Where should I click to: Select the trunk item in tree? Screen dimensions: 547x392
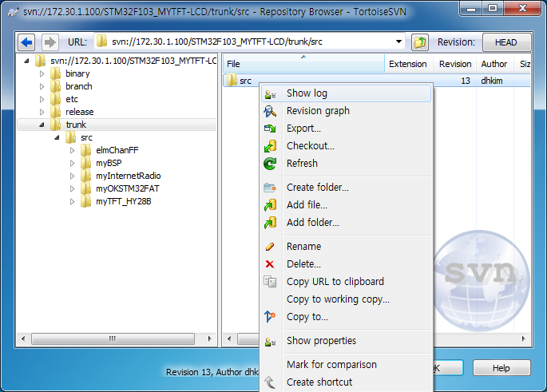coord(76,125)
